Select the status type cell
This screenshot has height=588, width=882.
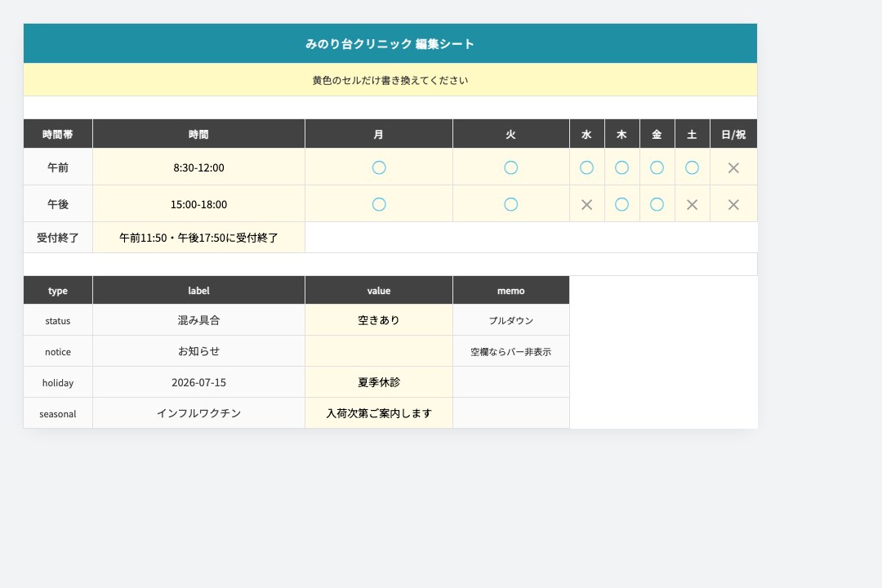point(58,320)
